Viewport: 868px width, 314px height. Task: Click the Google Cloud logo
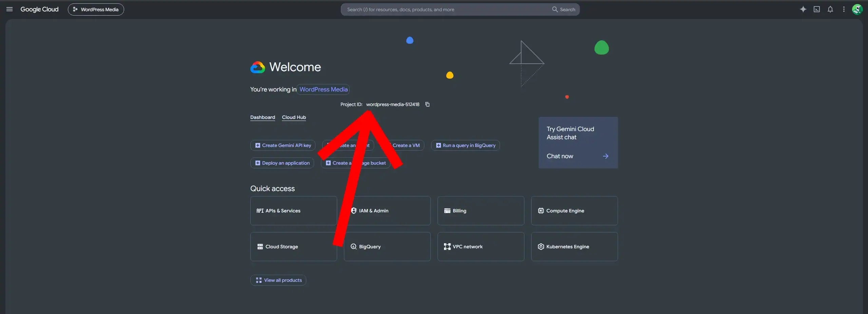[39, 9]
